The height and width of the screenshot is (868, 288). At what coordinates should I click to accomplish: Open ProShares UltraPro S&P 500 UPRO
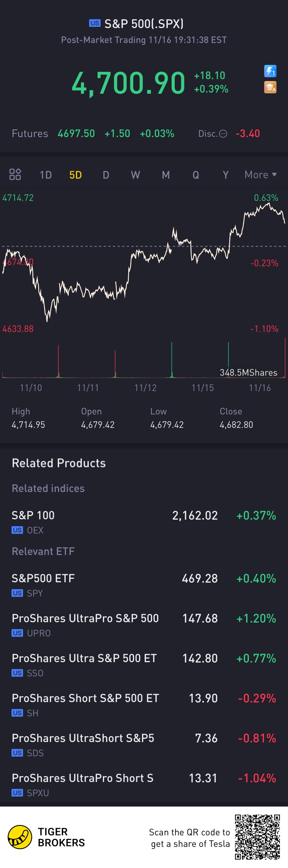point(144,624)
